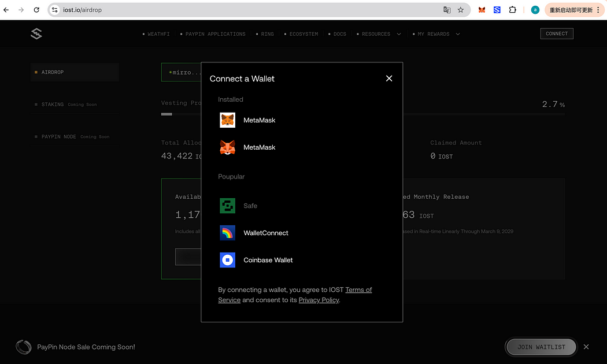Image resolution: width=607 pixels, height=364 pixels.
Task: Click the blue Coinbase Wallet icon
Action: pos(228,260)
